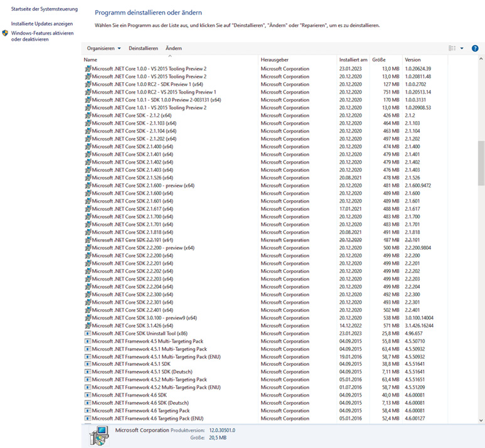This screenshot has height=448, width=485.
Task: Click icon of .NET Core SDK 2.2.200 - preview
Action: click(88, 247)
